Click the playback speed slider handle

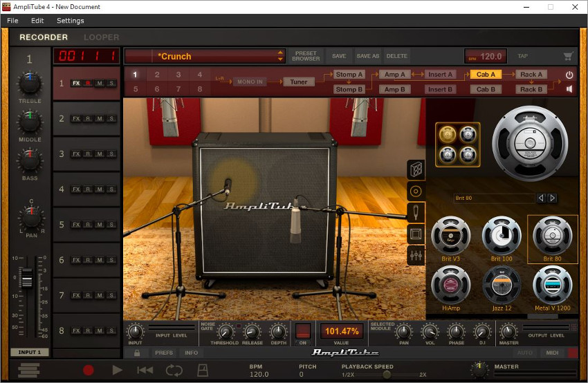[x=387, y=374]
